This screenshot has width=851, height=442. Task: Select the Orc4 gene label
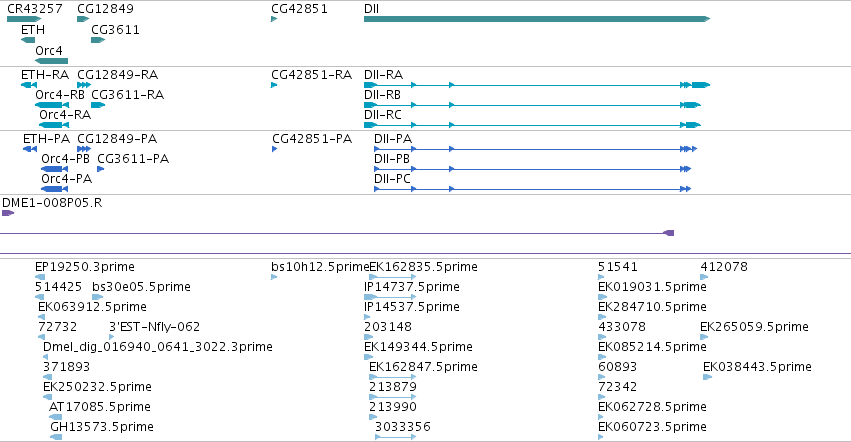pos(49,50)
